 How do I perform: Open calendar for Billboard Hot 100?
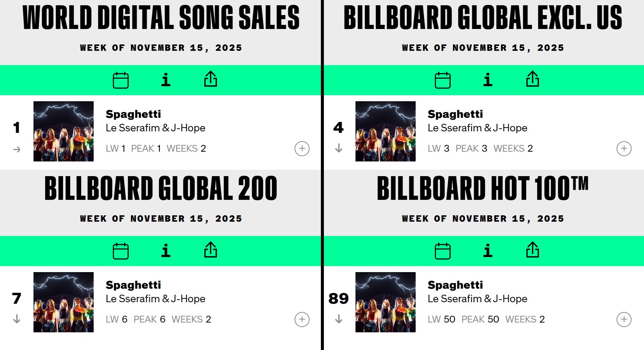443,251
